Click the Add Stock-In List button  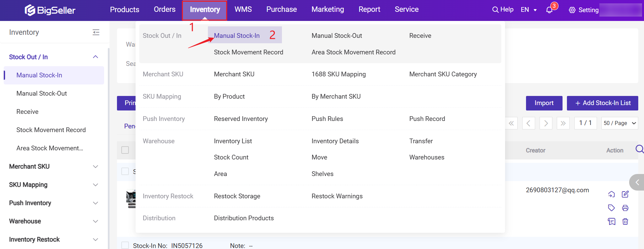point(602,103)
